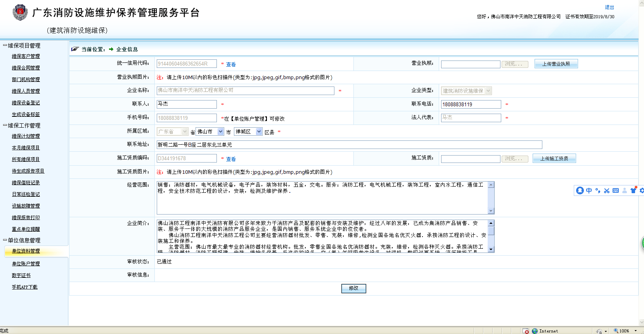The height and width of the screenshot is (334, 644).
Task: Click the 联系地址 address input field
Action: point(349,145)
